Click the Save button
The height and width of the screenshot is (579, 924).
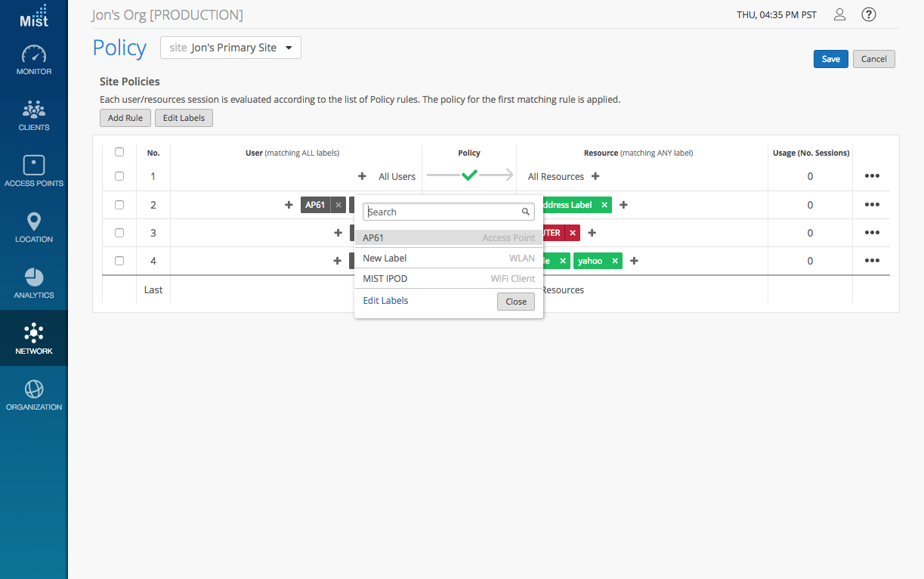[830, 59]
